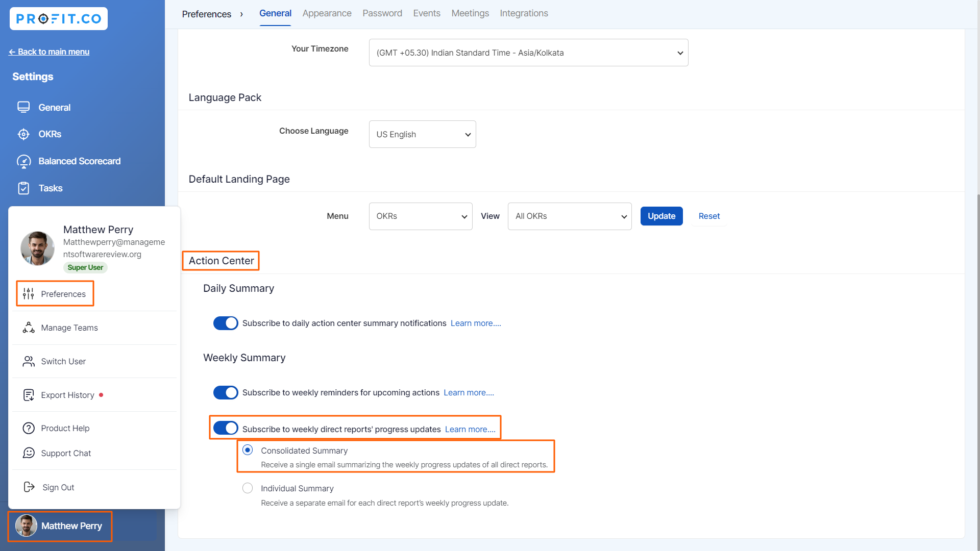Screen dimensions: 980x551
Task: Click Reset next to Update
Action: click(708, 216)
